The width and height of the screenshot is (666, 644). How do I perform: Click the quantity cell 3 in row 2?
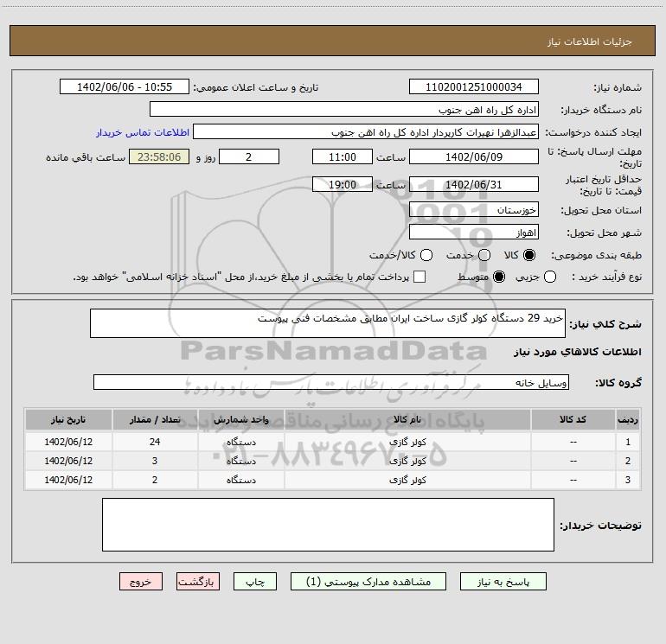(155, 461)
